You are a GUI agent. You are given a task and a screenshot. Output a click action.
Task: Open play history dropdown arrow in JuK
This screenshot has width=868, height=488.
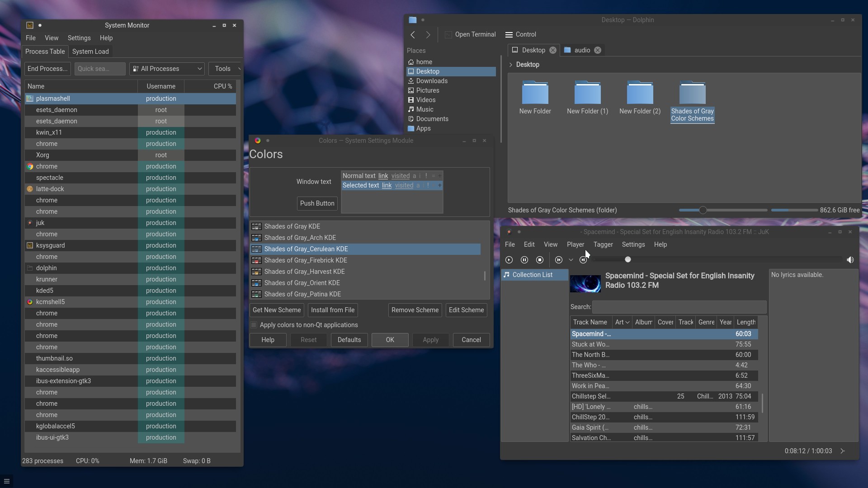(x=571, y=260)
